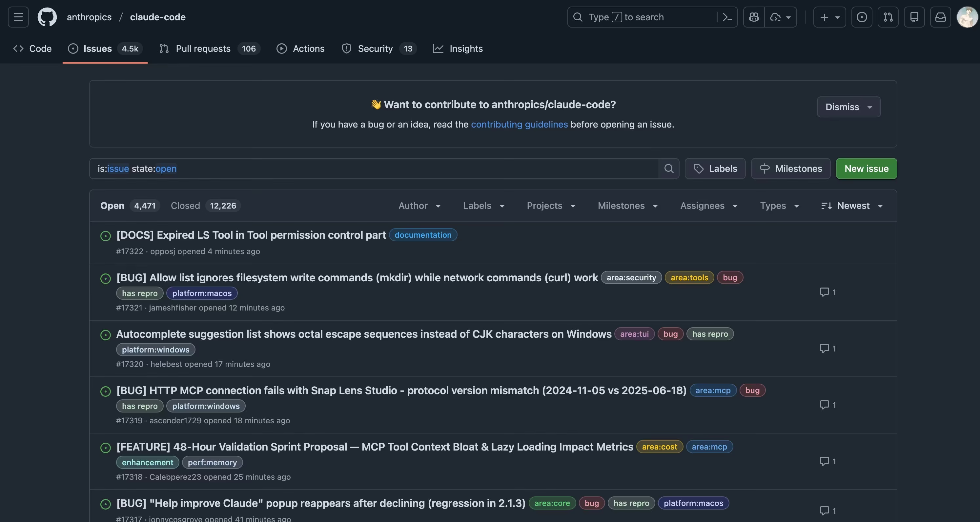Open the Pull requests tab
The height and width of the screenshot is (522, 980).
pyautogui.click(x=210, y=49)
